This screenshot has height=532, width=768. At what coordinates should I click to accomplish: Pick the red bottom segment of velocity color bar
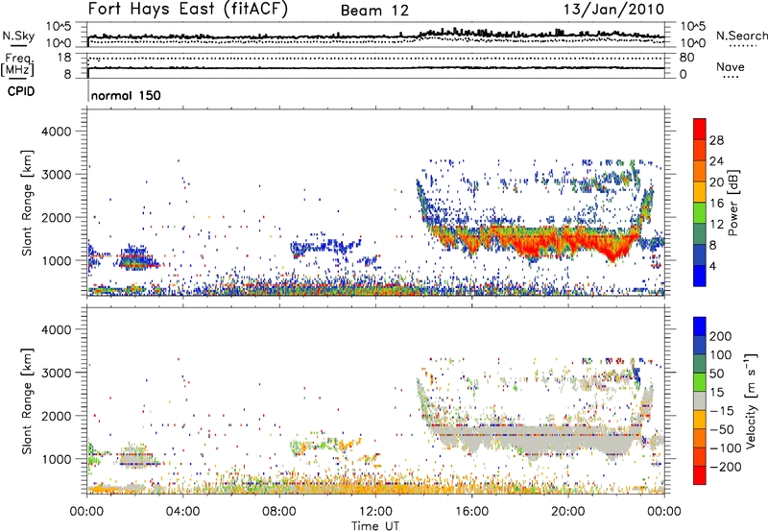click(700, 475)
